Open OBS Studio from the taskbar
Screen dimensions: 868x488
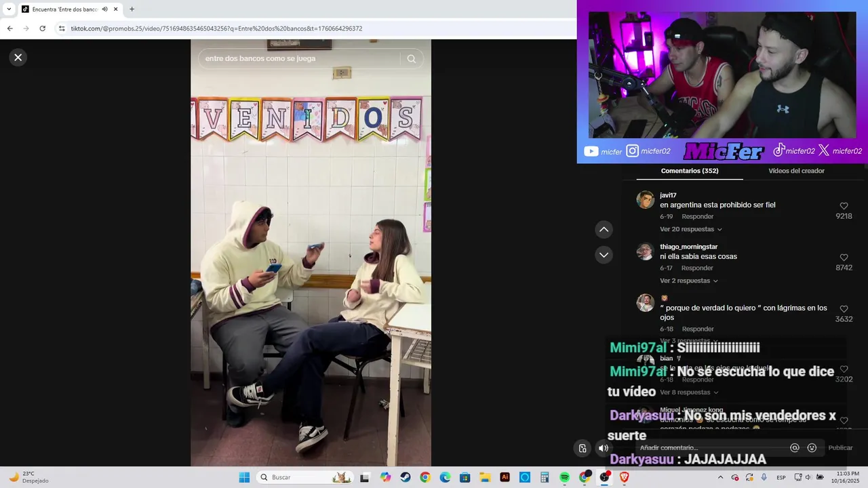click(x=604, y=477)
